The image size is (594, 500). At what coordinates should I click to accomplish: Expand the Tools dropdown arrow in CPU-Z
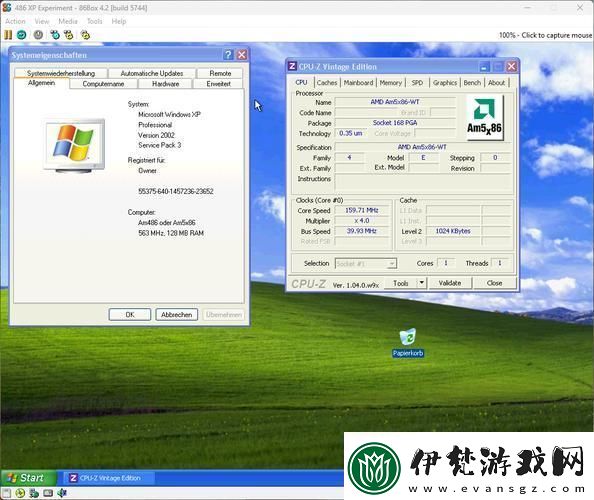click(x=422, y=283)
